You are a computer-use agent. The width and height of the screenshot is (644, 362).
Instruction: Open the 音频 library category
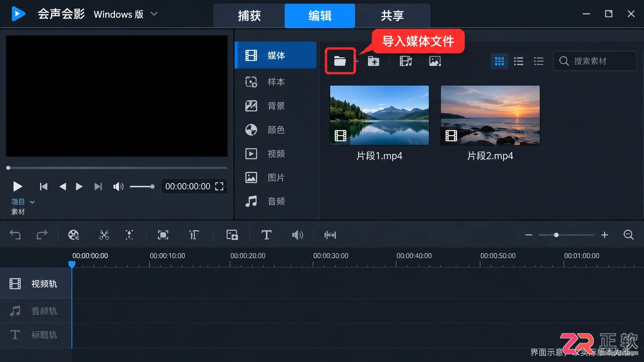point(276,201)
